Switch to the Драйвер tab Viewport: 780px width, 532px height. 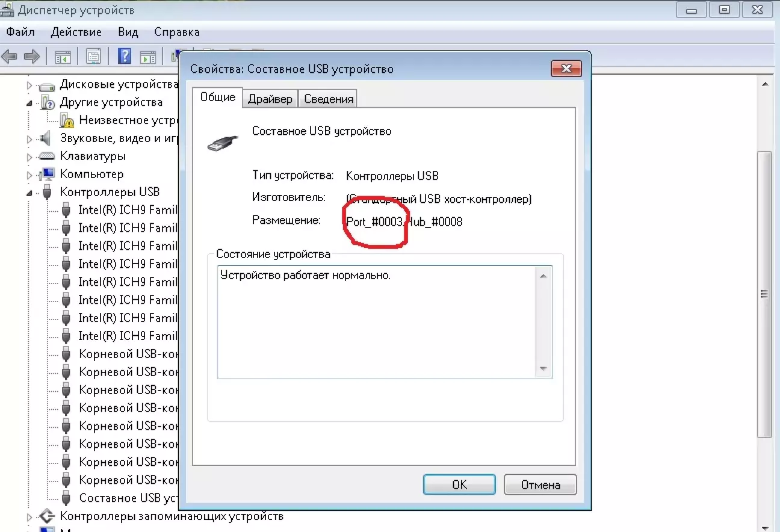270,99
